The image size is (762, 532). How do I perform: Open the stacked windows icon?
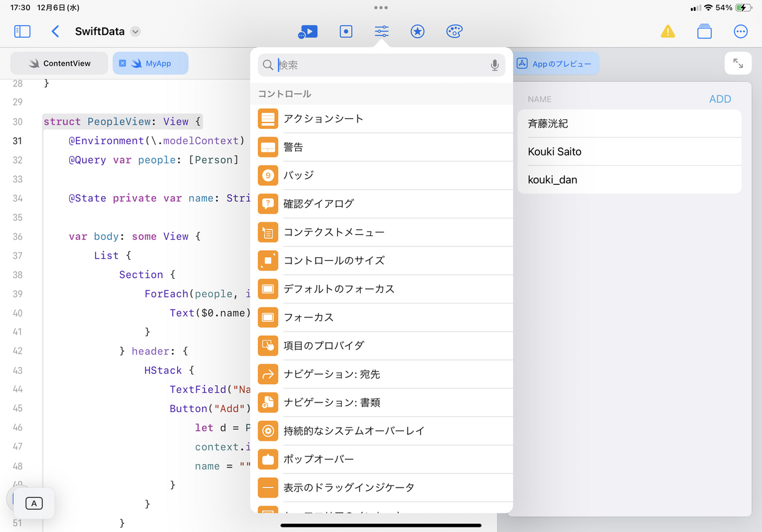click(704, 31)
